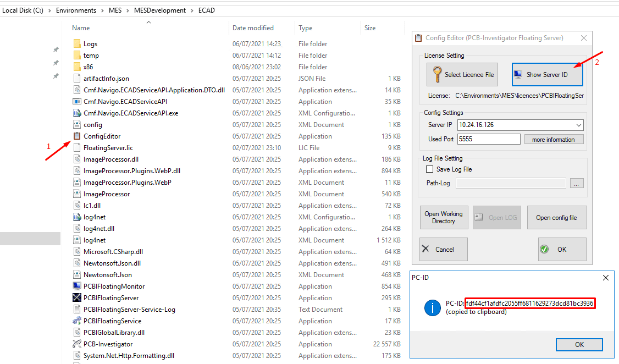The image size is (619, 364).
Task: Expand the breadcrumb arrow after MESDevelopment
Action: pyautogui.click(x=192, y=10)
